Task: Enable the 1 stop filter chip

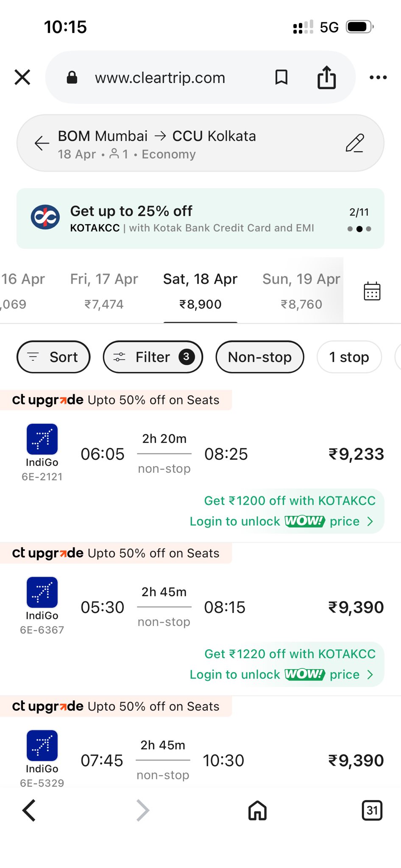Action: click(x=349, y=357)
